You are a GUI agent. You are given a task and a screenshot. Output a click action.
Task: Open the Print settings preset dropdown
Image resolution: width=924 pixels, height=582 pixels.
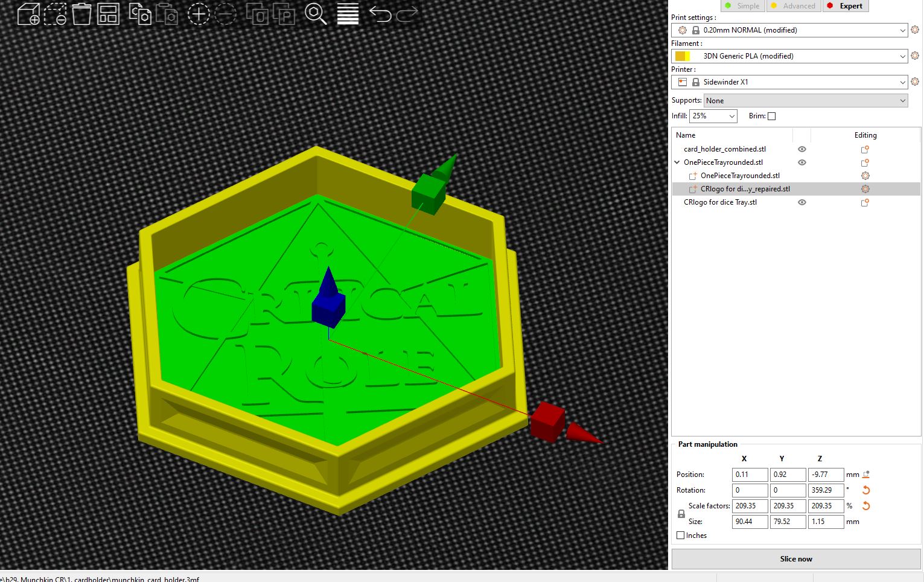(789, 30)
